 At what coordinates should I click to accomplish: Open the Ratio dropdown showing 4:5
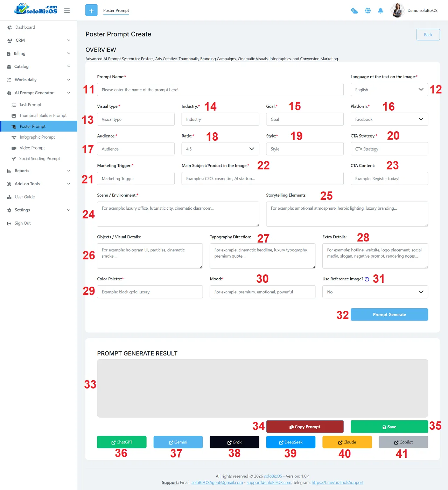click(x=220, y=149)
